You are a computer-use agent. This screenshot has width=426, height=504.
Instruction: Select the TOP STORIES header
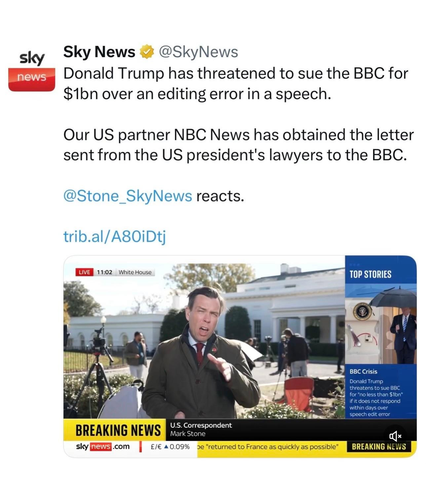tap(370, 274)
